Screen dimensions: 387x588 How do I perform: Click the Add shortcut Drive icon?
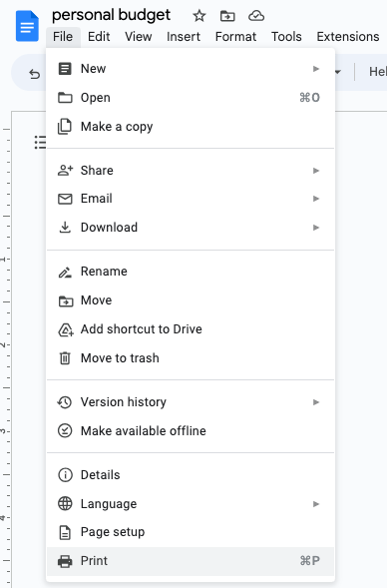click(66, 329)
